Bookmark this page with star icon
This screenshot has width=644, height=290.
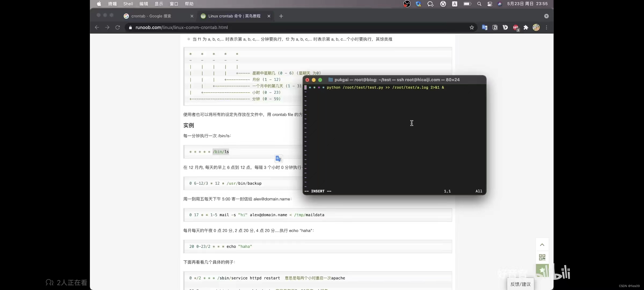[x=472, y=27]
